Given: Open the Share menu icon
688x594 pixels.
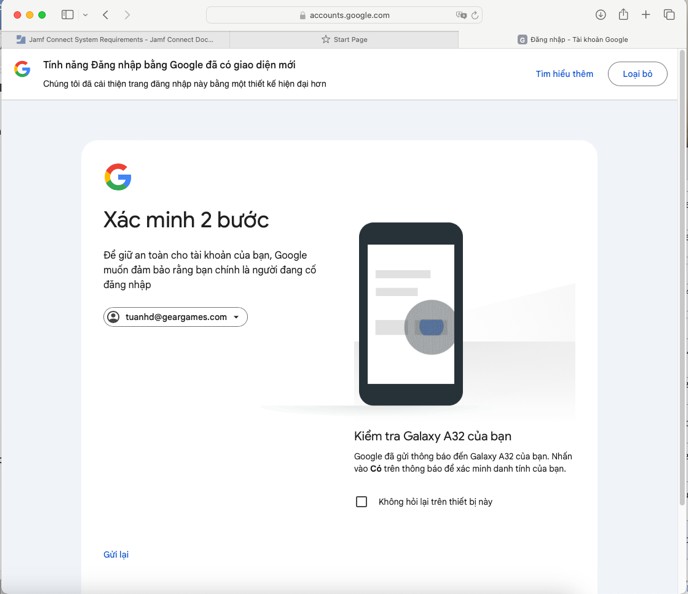Looking at the screenshot, I should click(x=623, y=15).
